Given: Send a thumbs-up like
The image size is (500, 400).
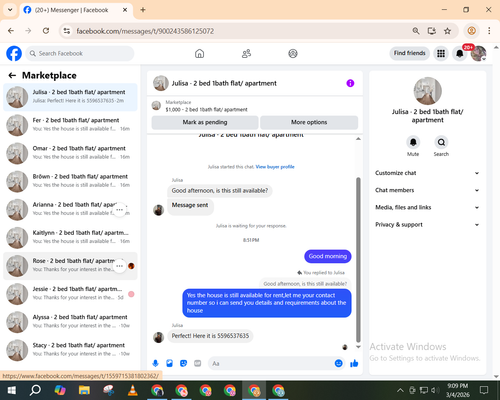Looking at the screenshot, I should 354,363.
